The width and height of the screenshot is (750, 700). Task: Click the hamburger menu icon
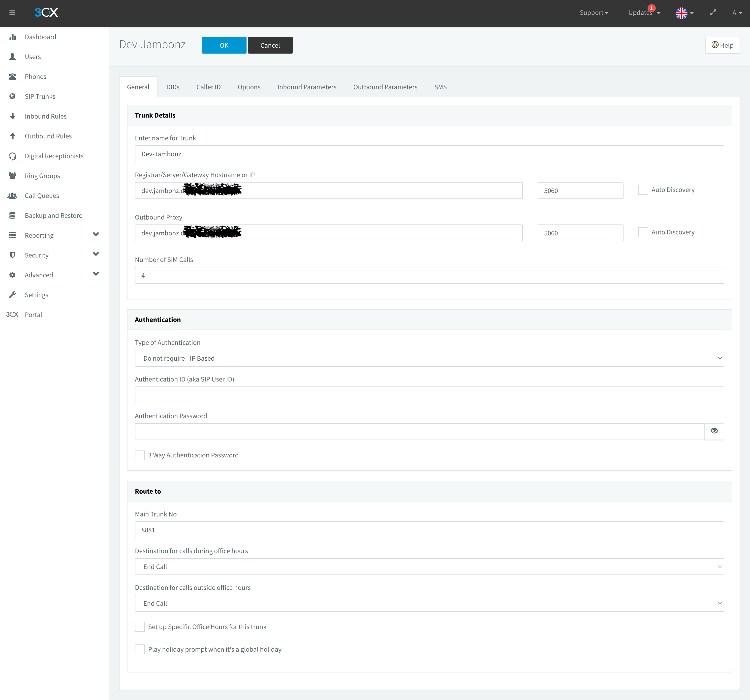[x=12, y=13]
